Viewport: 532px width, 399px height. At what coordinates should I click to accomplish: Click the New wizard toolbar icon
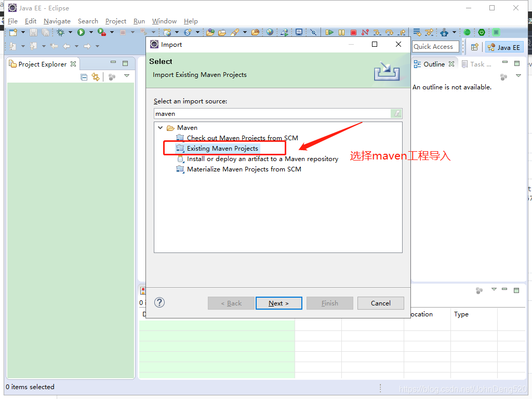13,32
